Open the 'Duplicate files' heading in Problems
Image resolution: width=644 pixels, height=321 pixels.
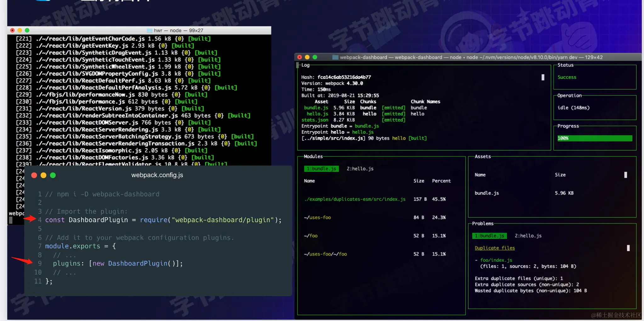click(495, 248)
